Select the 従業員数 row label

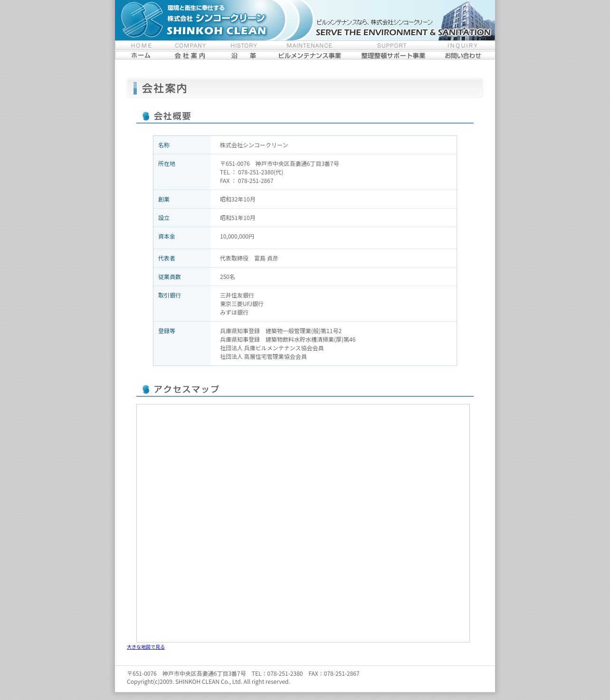170,277
